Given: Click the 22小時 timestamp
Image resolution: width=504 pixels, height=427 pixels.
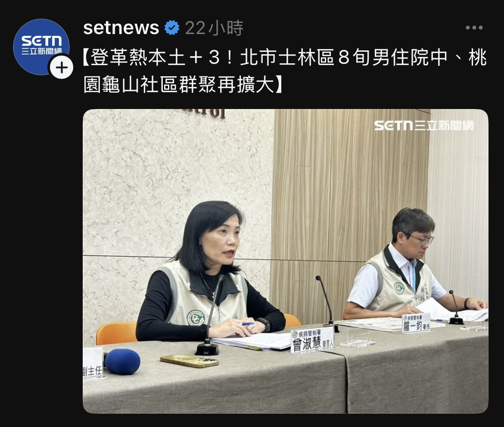Looking at the screenshot, I should pyautogui.click(x=214, y=28).
